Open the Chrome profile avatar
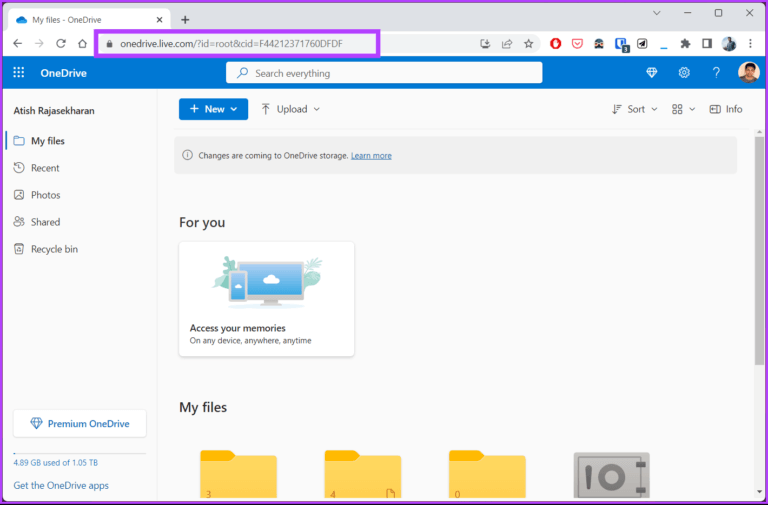 coord(729,44)
